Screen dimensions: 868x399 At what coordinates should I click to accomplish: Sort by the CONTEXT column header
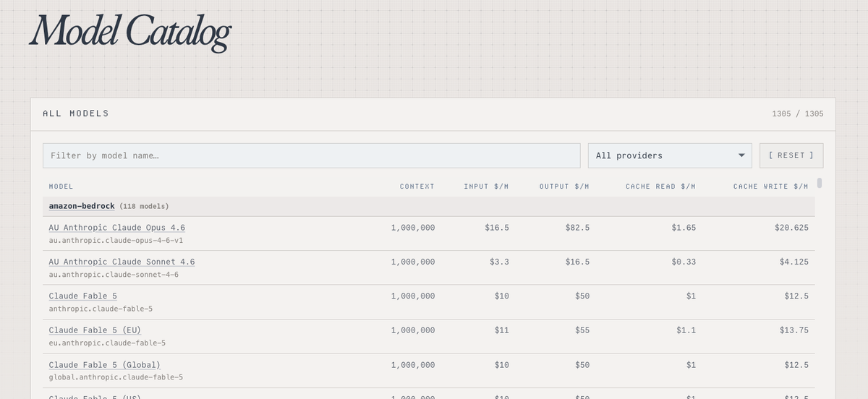pyautogui.click(x=417, y=186)
